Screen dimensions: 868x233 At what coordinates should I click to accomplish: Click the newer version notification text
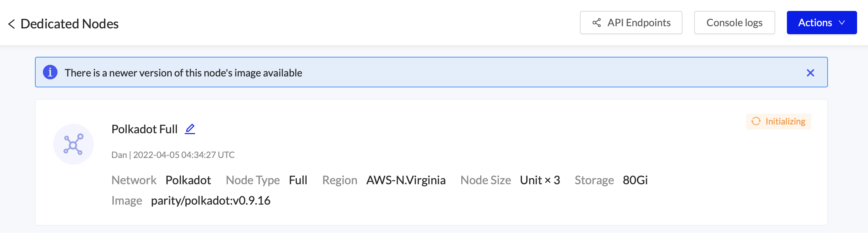pos(183,73)
